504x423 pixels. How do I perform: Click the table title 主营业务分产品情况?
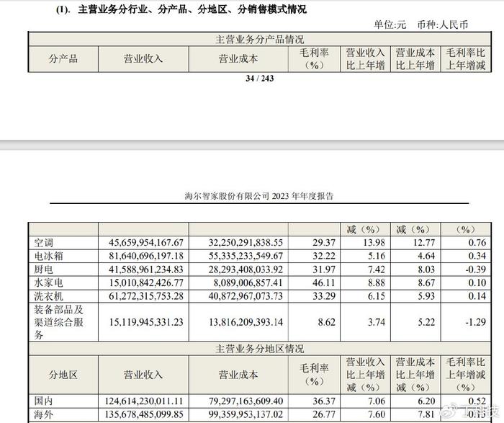click(259, 40)
